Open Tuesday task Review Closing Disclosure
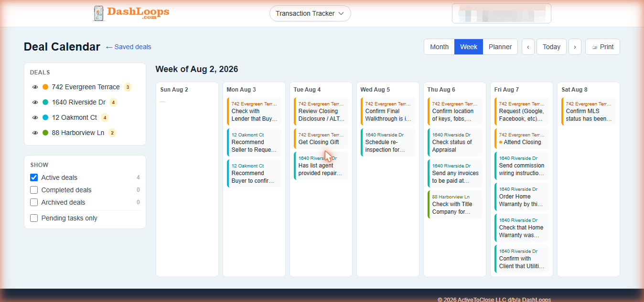Image resolution: width=644 pixels, height=302 pixels. click(321, 111)
